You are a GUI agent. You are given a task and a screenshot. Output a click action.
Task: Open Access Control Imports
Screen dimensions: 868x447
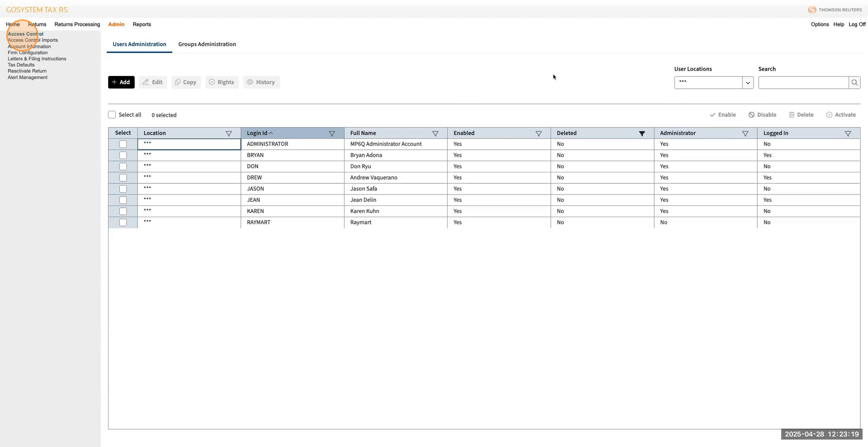[33, 40]
